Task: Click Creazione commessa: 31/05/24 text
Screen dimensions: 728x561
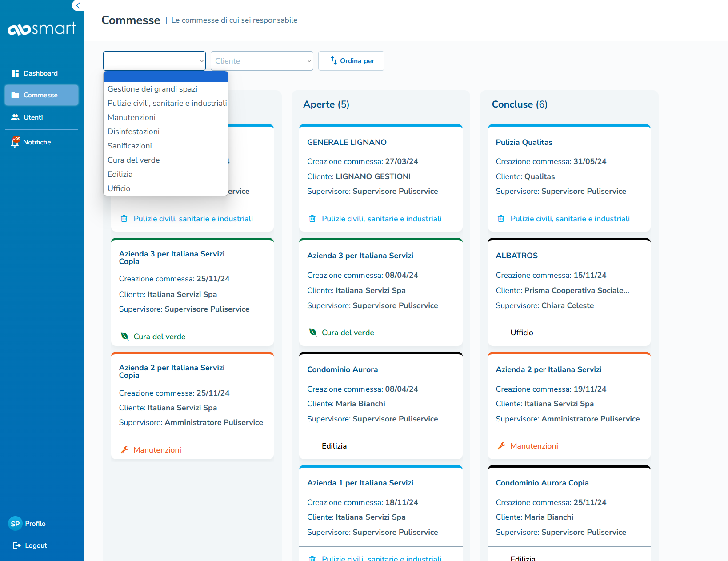Action: [551, 161]
